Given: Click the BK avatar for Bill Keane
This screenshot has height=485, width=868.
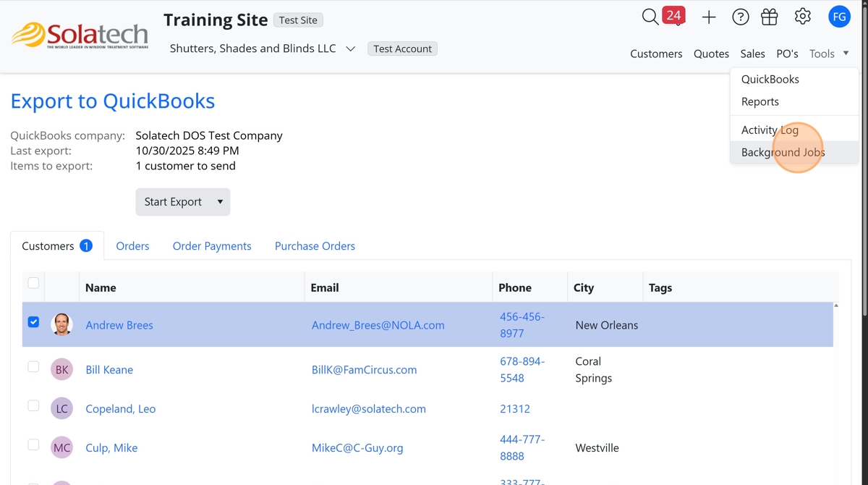Looking at the screenshot, I should (62, 369).
